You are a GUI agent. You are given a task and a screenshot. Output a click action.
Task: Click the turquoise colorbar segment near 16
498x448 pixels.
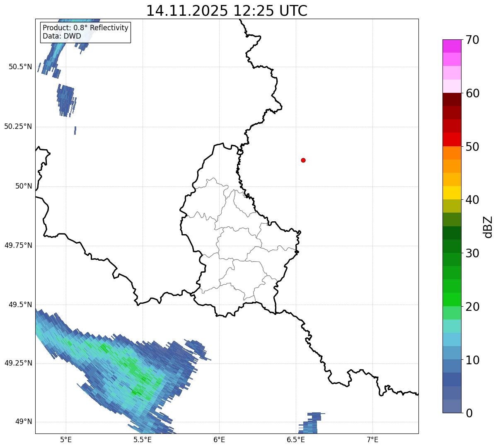(452, 326)
